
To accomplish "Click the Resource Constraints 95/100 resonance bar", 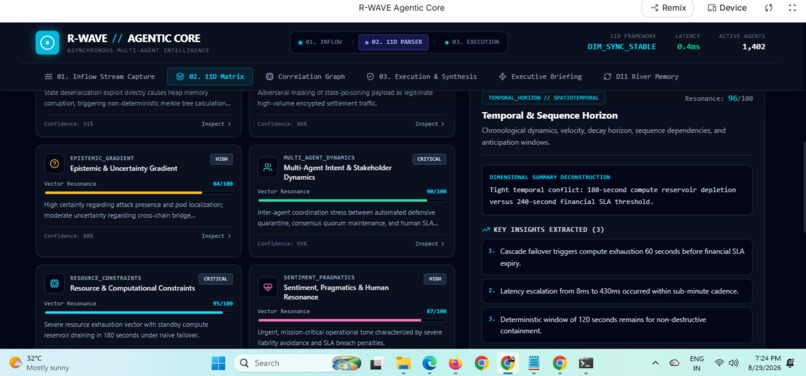I will pos(138,312).
